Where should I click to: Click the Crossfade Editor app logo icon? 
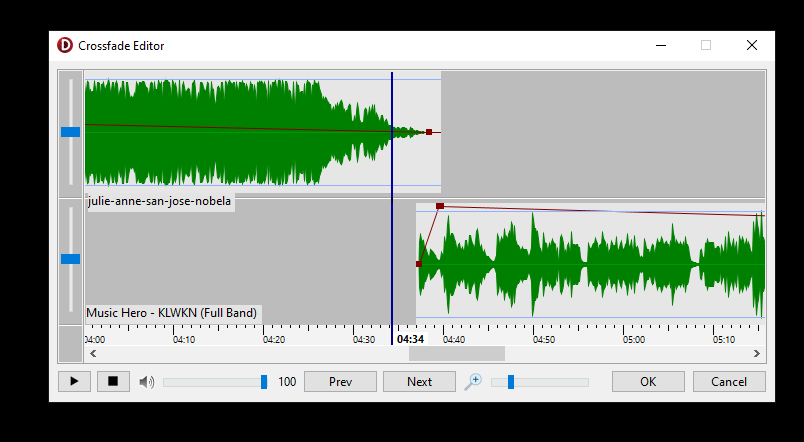pos(65,45)
